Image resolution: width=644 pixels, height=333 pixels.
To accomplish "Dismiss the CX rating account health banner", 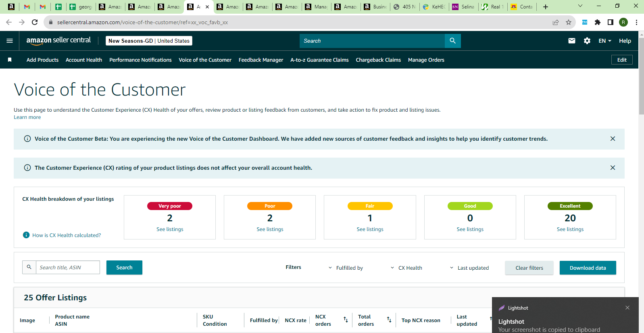I will click(613, 168).
